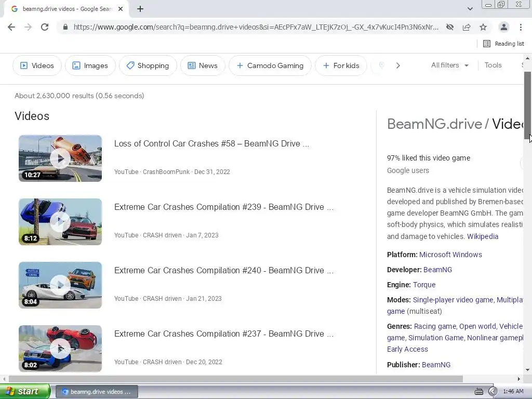The height and width of the screenshot is (399, 532).
Task: Click the horizontal scrollbar left arrow
Action: (x=4, y=379)
